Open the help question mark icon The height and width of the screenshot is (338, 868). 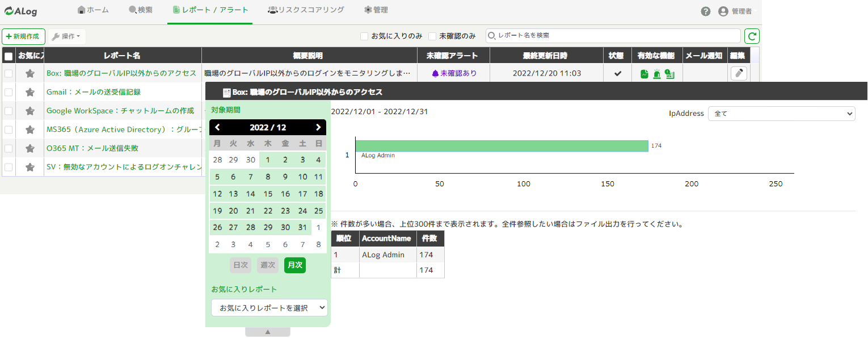coord(706,11)
